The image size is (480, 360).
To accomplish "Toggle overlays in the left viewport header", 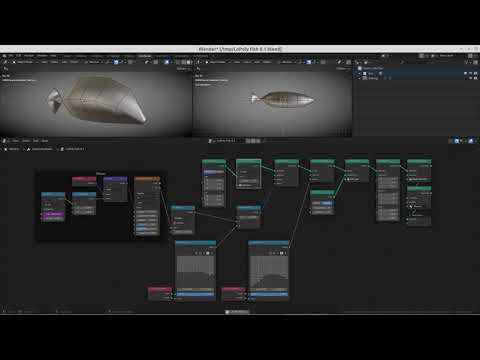I will coord(167,62).
